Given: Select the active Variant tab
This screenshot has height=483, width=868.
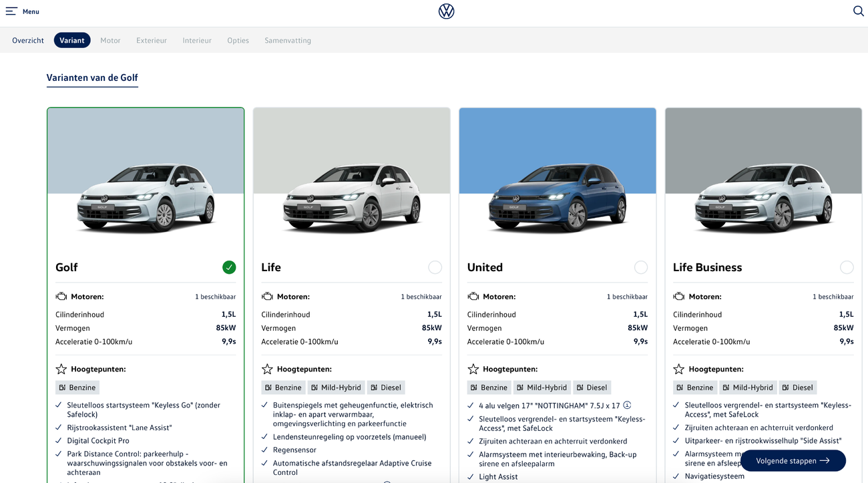Looking at the screenshot, I should 72,40.
